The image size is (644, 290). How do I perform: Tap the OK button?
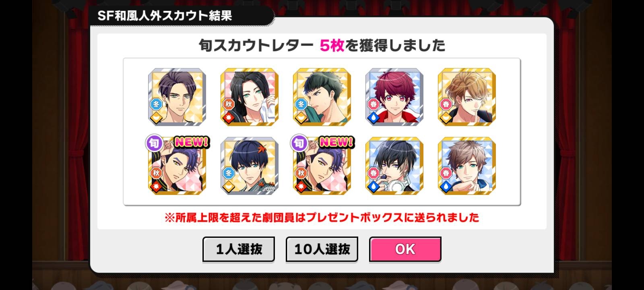[405, 249]
